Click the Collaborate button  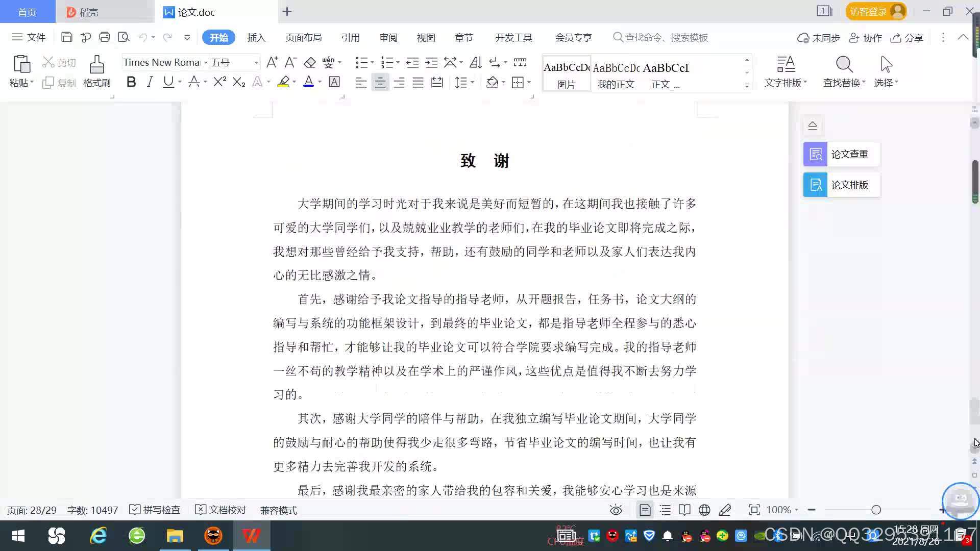(x=866, y=38)
